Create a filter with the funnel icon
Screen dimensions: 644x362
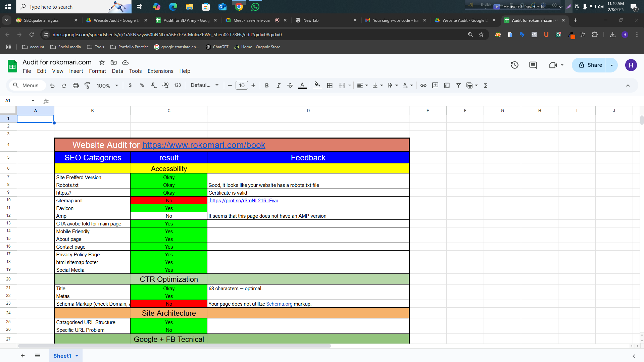click(458, 85)
